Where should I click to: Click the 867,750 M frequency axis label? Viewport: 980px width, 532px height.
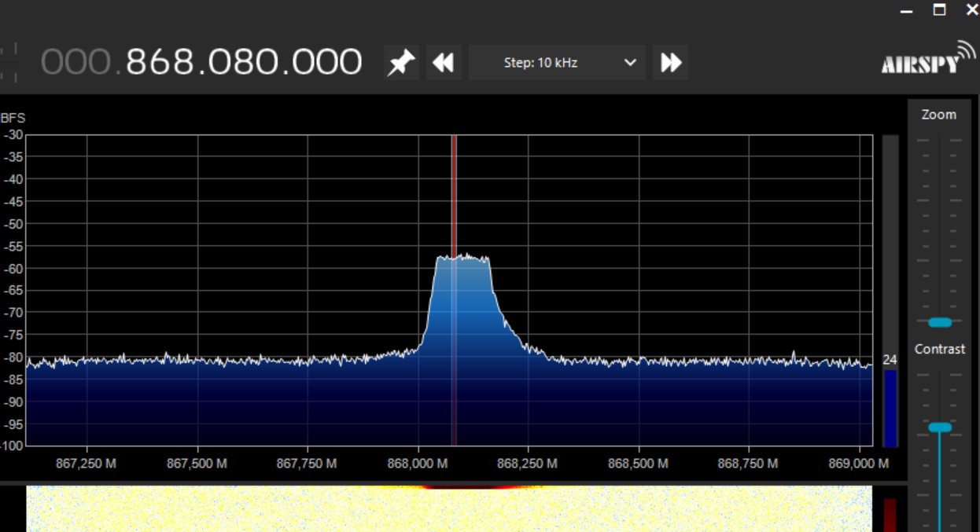coord(307,464)
